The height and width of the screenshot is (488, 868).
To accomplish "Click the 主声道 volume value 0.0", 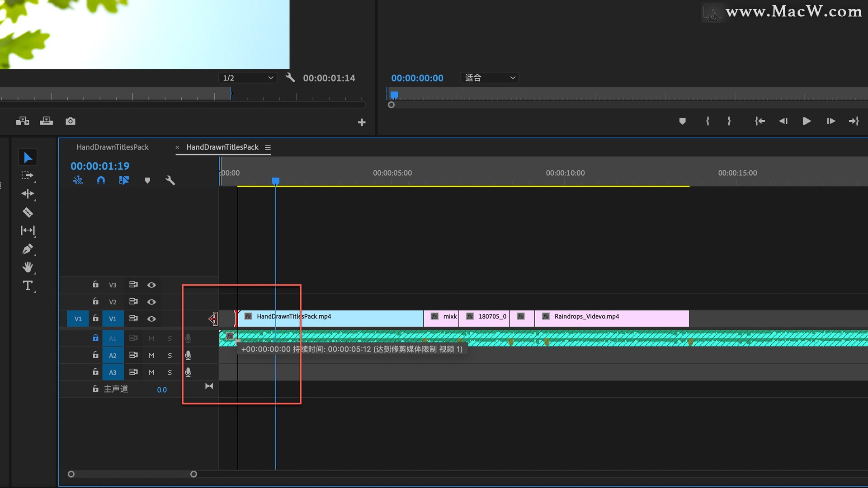I will 162,389.
